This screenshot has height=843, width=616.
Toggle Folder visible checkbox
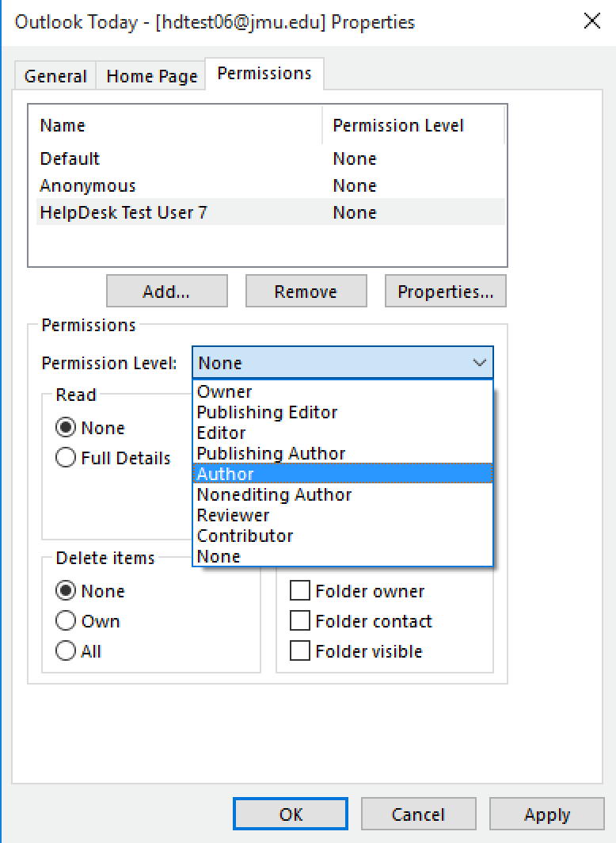coord(300,651)
